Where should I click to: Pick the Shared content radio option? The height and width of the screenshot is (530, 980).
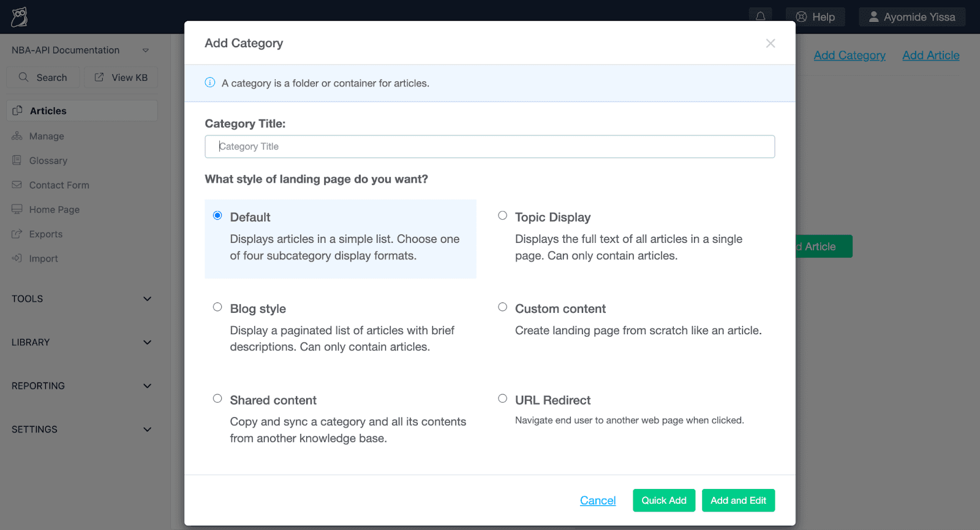coord(217,398)
